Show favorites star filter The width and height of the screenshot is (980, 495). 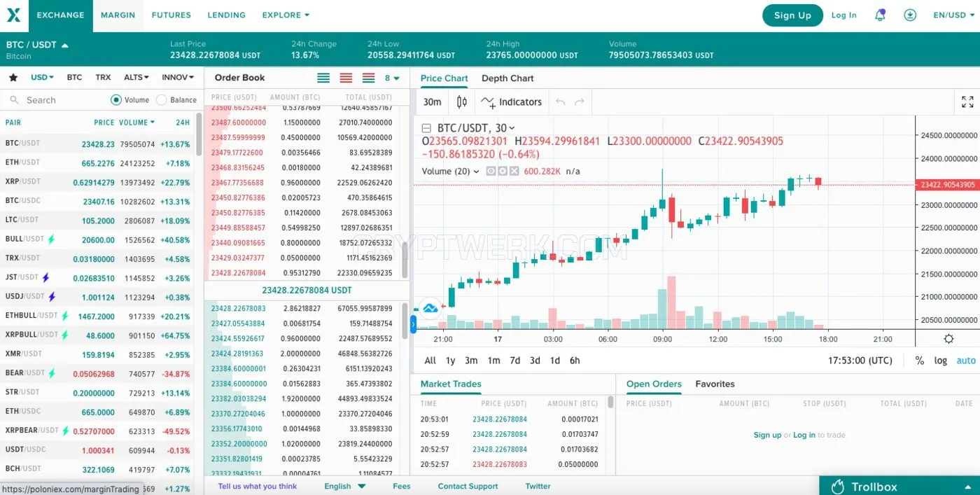point(13,78)
